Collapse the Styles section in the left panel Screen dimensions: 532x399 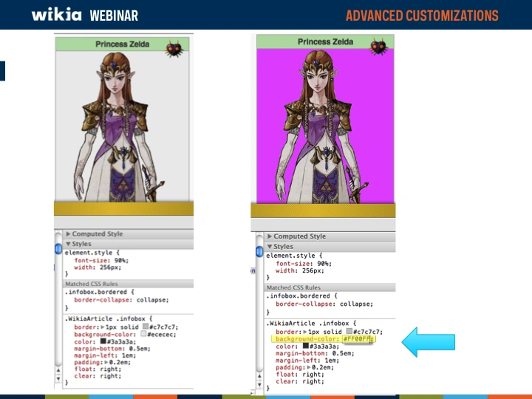pyautogui.click(x=69, y=244)
